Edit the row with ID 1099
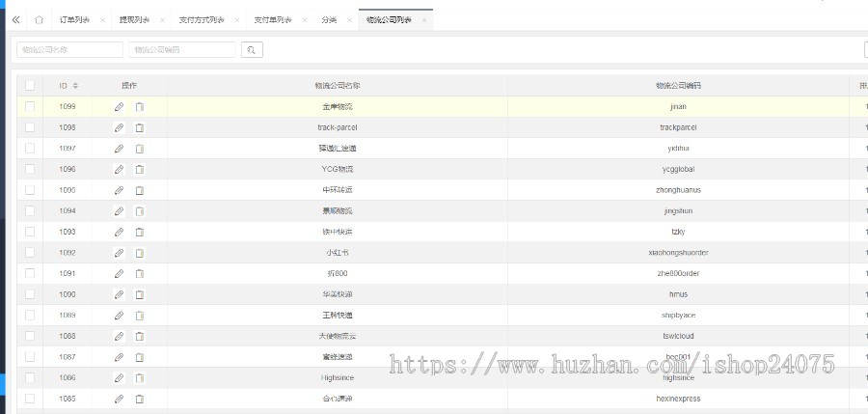 click(119, 107)
